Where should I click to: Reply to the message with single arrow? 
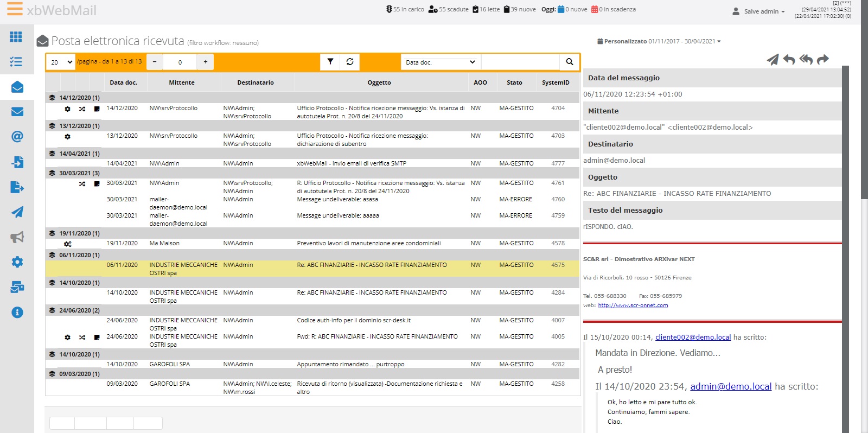pos(789,59)
